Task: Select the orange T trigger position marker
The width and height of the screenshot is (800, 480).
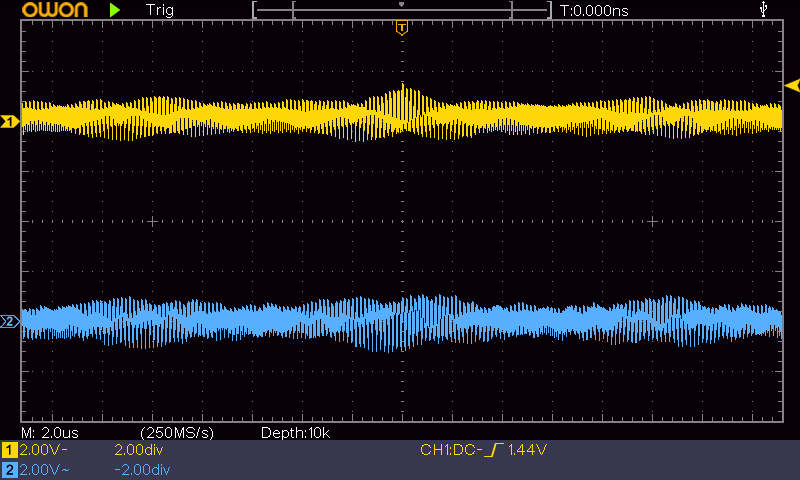Action: 401,27
